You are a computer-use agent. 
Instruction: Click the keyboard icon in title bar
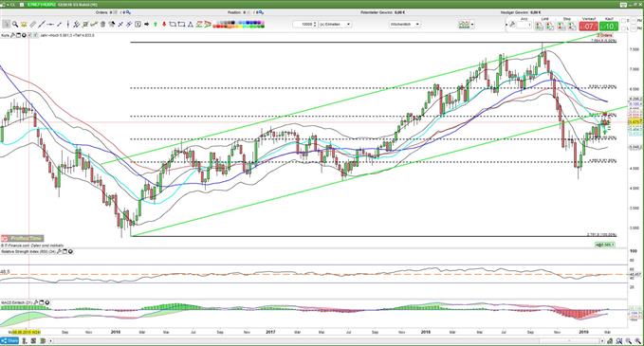(624, 4)
